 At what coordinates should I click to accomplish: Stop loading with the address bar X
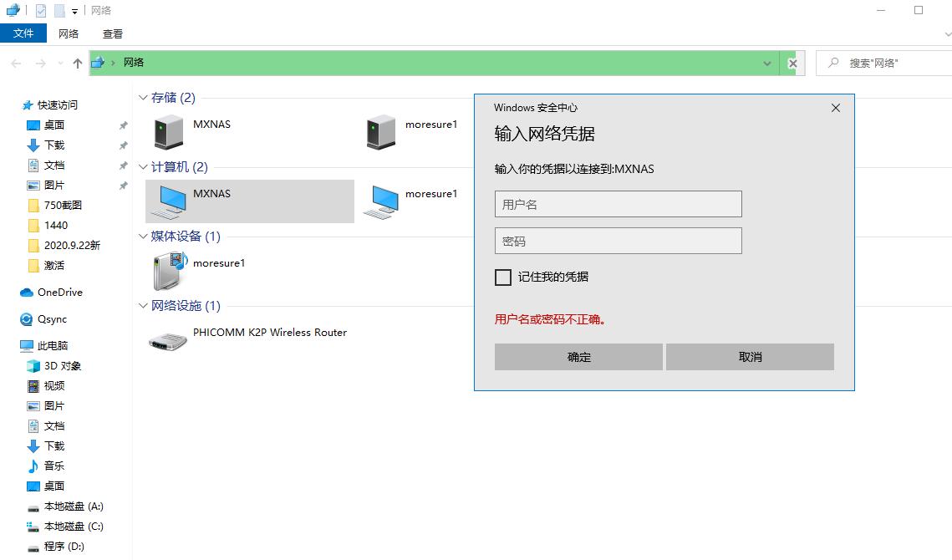(x=792, y=64)
